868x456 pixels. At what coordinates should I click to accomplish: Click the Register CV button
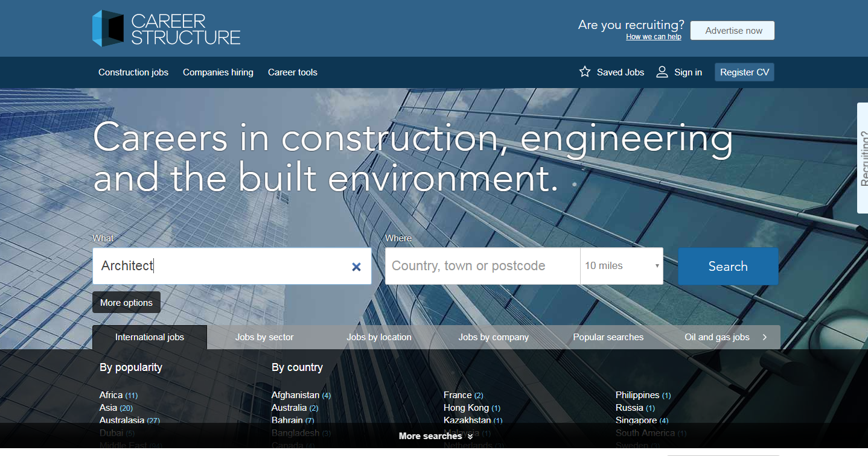(744, 72)
